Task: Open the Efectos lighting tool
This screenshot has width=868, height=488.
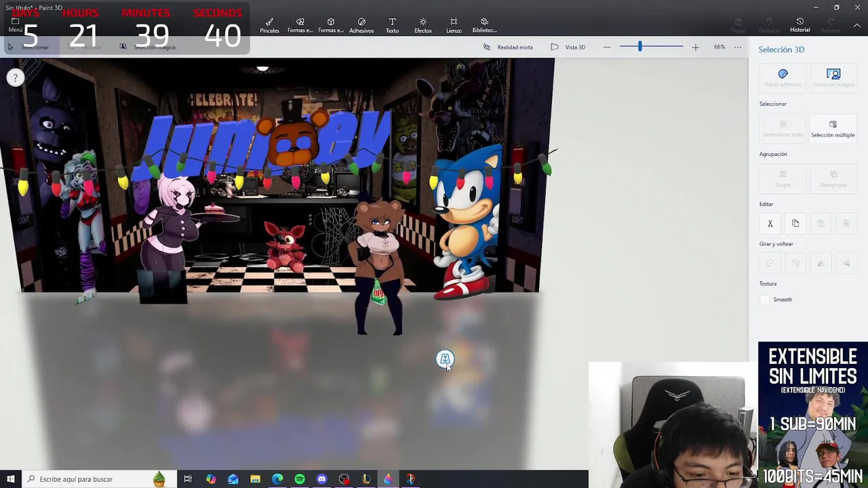Action: [423, 26]
